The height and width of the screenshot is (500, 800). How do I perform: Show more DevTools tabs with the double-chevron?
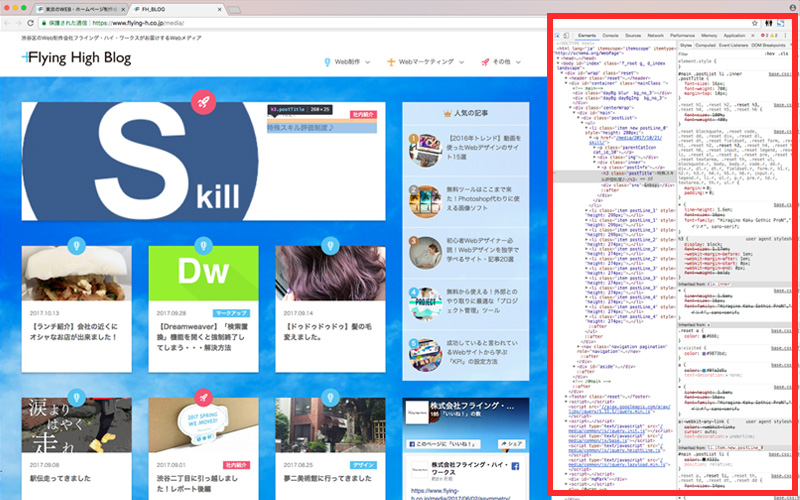[753, 36]
